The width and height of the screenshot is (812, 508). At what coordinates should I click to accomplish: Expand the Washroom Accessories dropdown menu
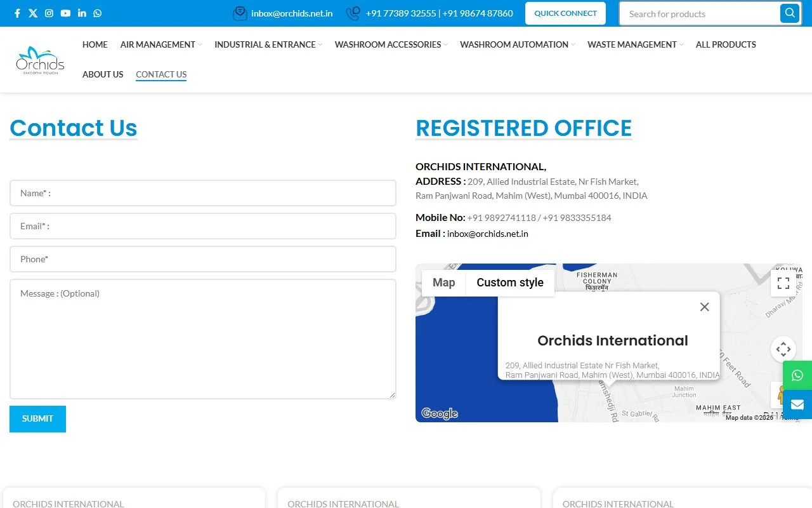[391, 44]
